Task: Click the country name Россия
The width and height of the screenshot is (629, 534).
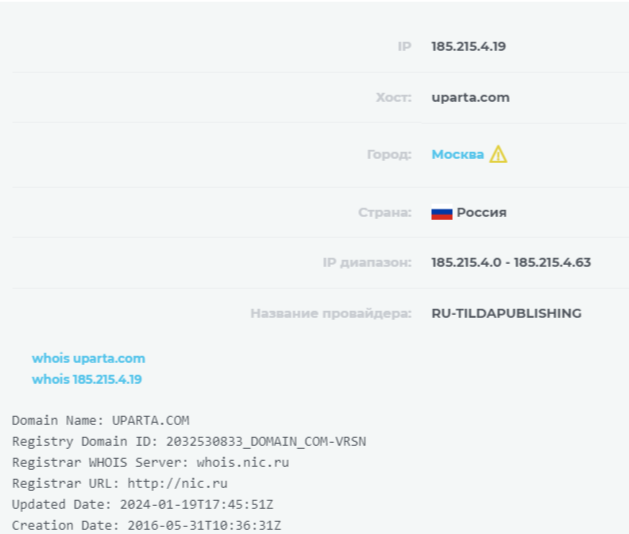Action: click(481, 213)
